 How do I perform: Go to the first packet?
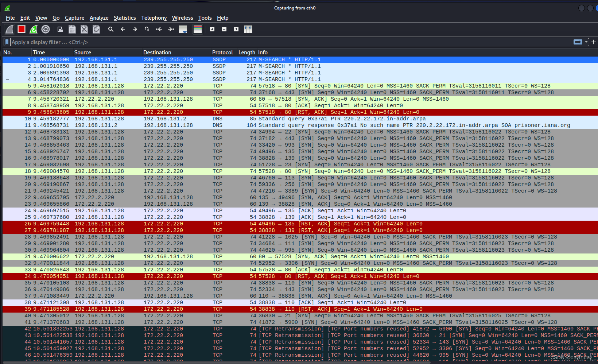159,29
